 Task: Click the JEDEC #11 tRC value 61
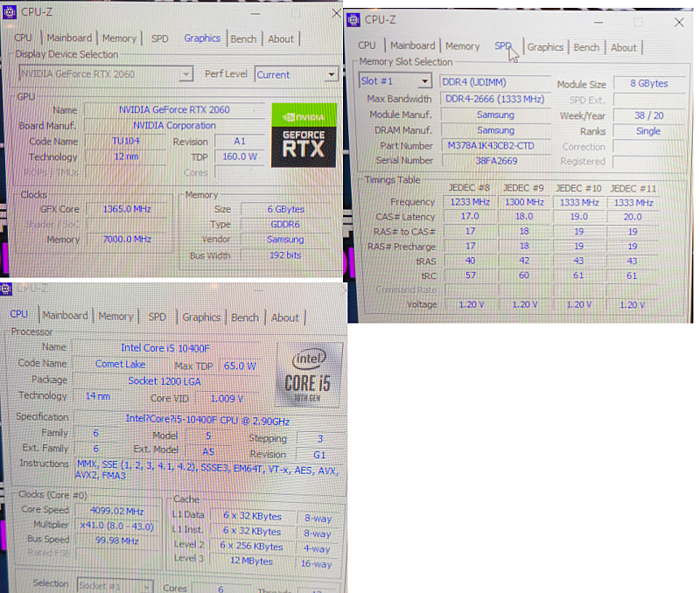click(631, 276)
